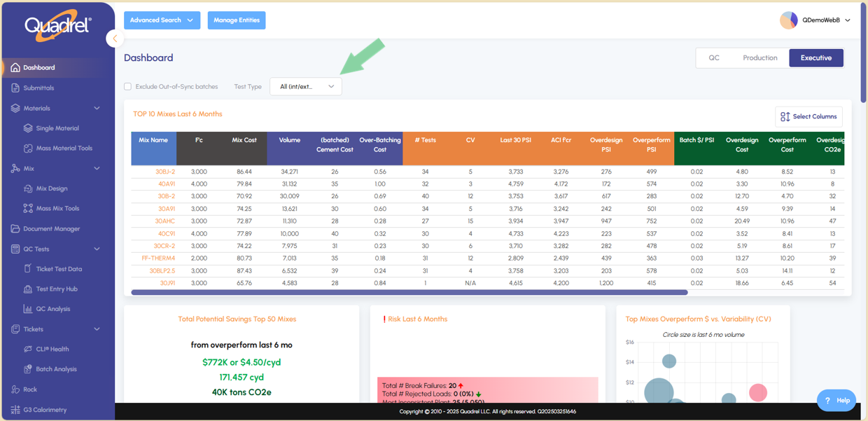The height and width of the screenshot is (421, 868).
Task: Click the Manage Entities button
Action: (x=237, y=20)
